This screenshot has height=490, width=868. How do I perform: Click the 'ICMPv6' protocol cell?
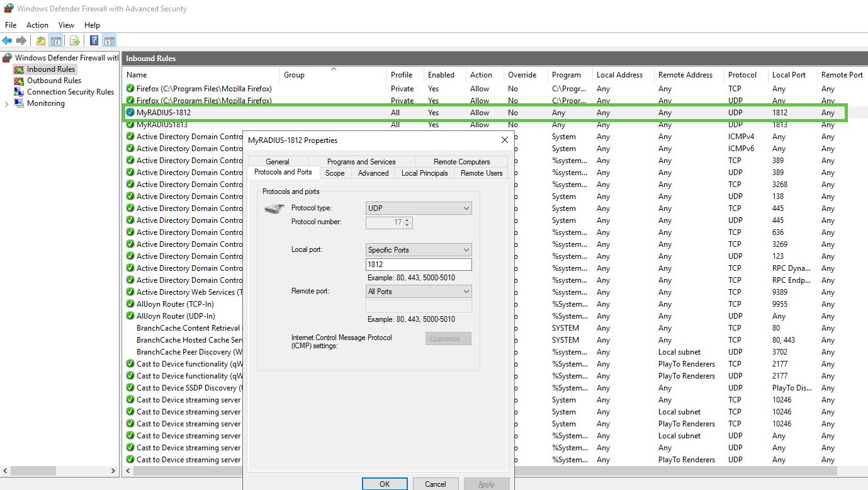[x=741, y=149]
